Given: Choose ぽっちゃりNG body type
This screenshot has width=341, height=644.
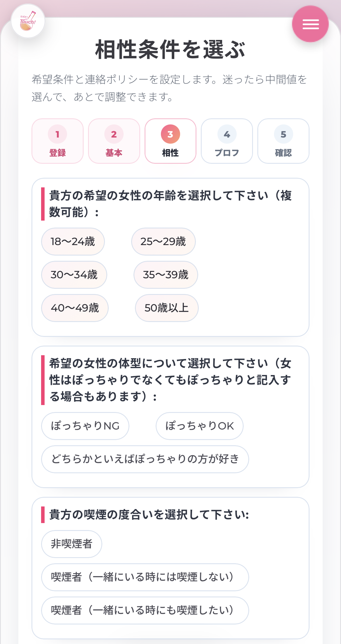Looking at the screenshot, I should [x=85, y=426].
